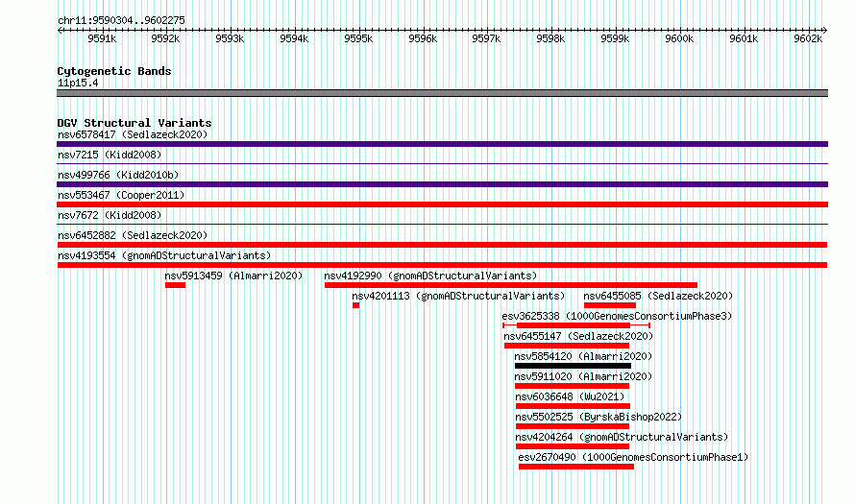
Task: Click the red bar under nsv553467
Action: (x=442, y=204)
